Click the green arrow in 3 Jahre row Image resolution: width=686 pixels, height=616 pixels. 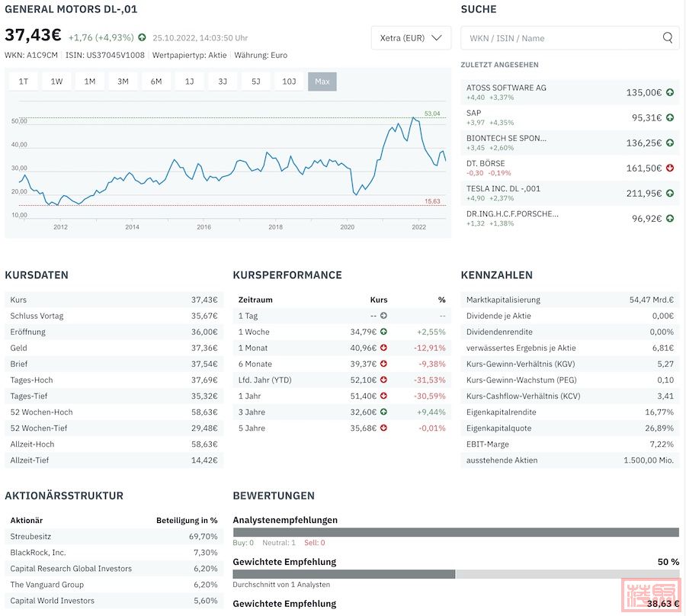coord(383,412)
